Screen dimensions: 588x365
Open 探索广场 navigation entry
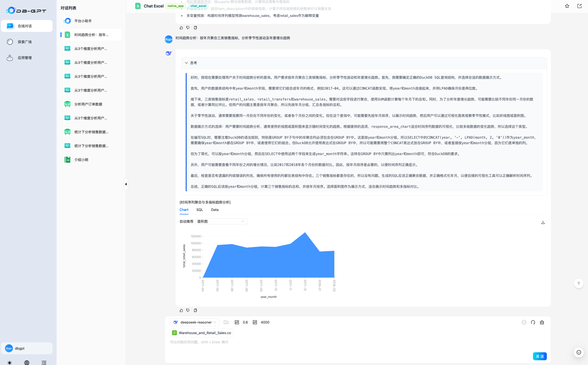25,41
